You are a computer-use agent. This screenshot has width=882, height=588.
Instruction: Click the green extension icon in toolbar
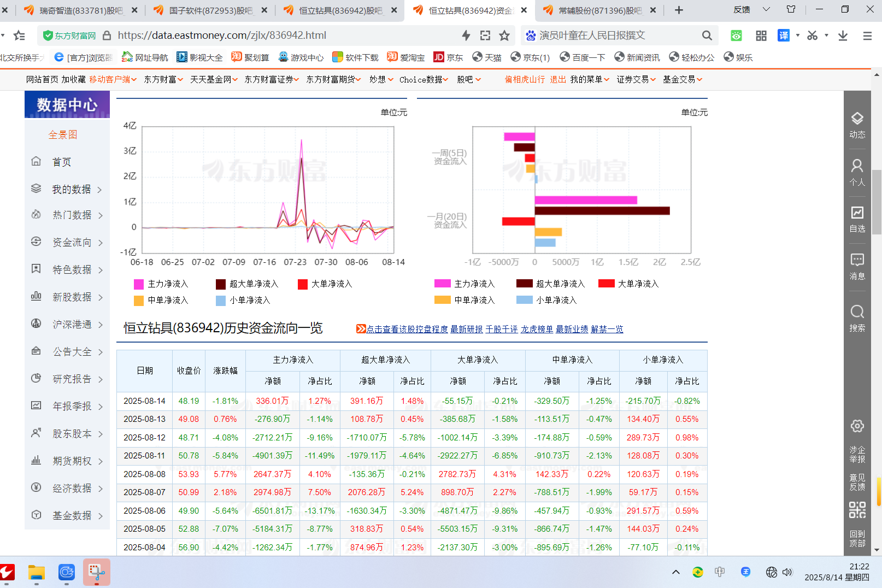tap(736, 36)
